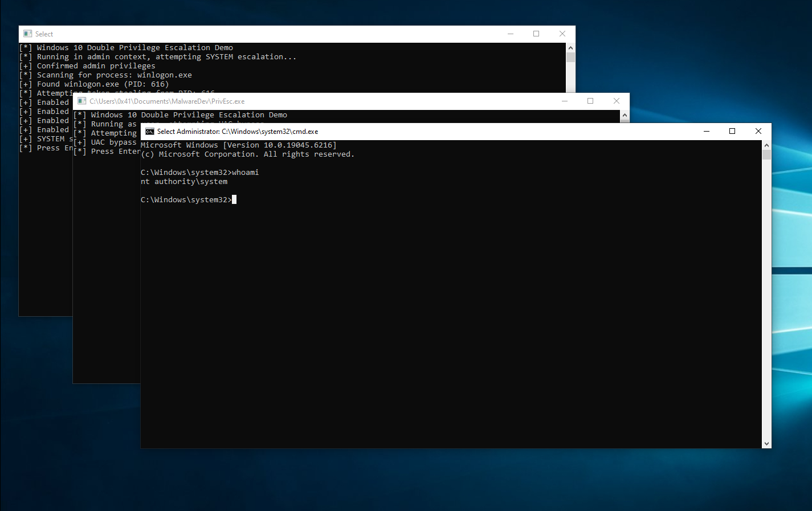Click the "Confirmed admin privileges" line
Screen dimensions: 812x511
tap(96, 66)
